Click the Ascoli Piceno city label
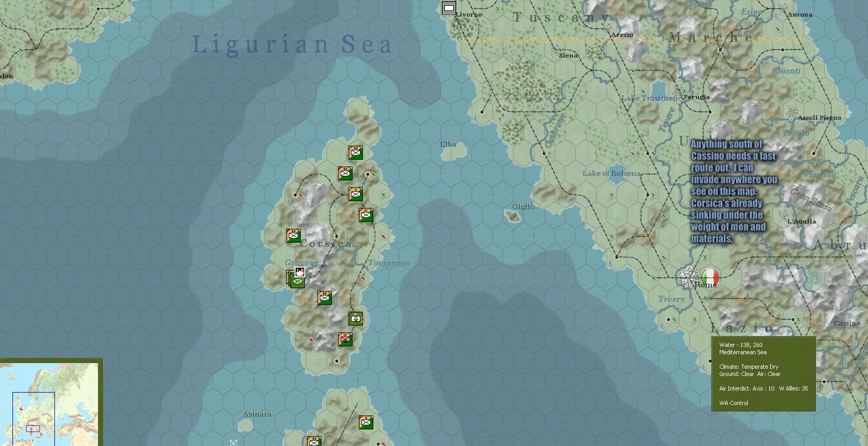The image size is (868, 446). pyautogui.click(x=819, y=118)
